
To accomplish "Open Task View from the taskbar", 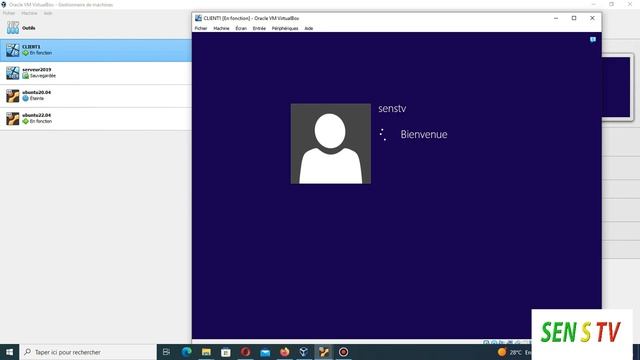I will click(x=166, y=352).
